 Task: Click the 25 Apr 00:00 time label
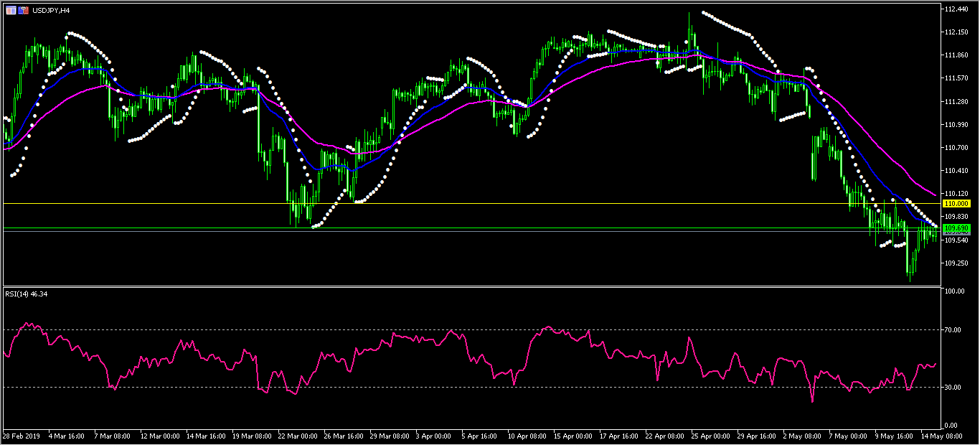coord(710,436)
